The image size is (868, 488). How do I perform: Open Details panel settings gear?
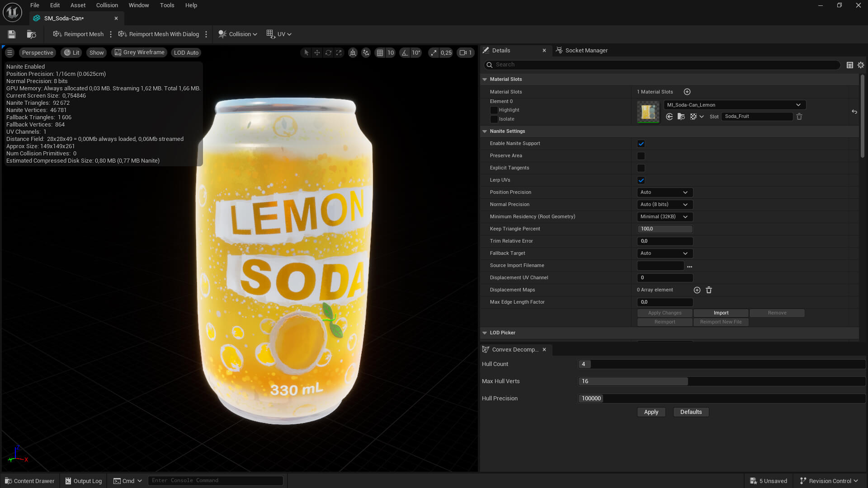pos(861,65)
